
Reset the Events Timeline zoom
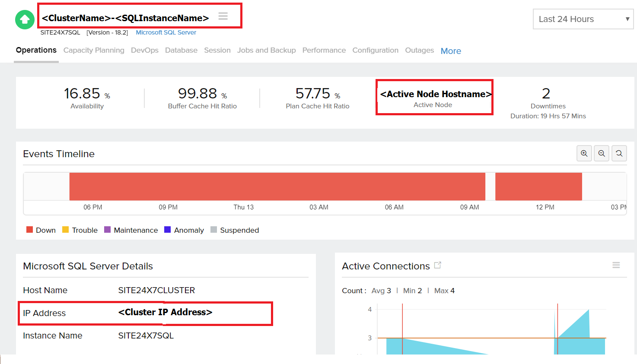tap(619, 153)
